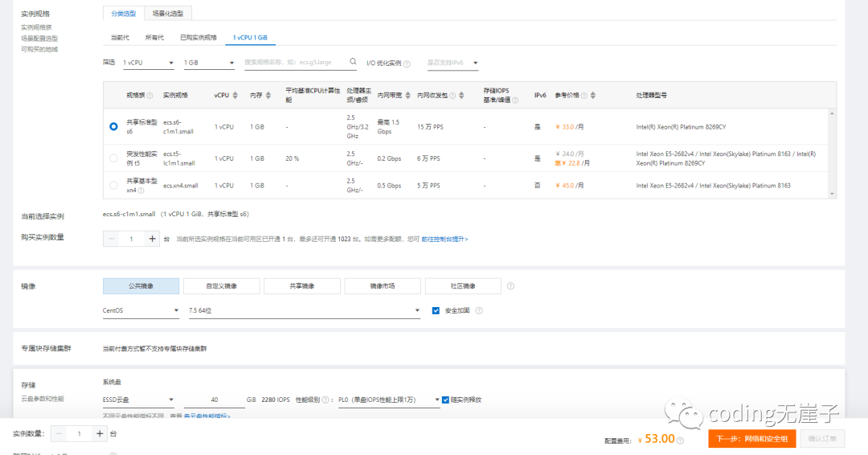Increase 购买实例数量 with plus button
The width and height of the screenshot is (868, 455).
(152, 239)
